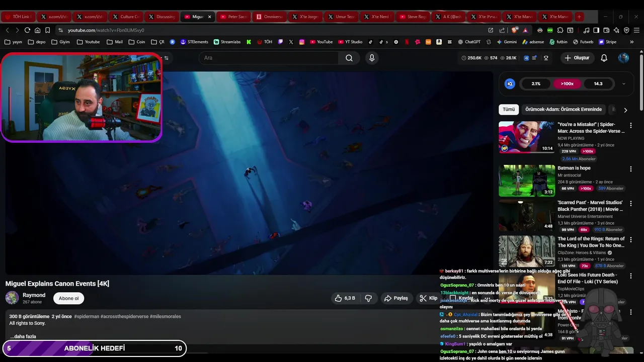This screenshot has width=644, height=362.
Task: Click the Brave shields lion icon
Action: point(514,30)
